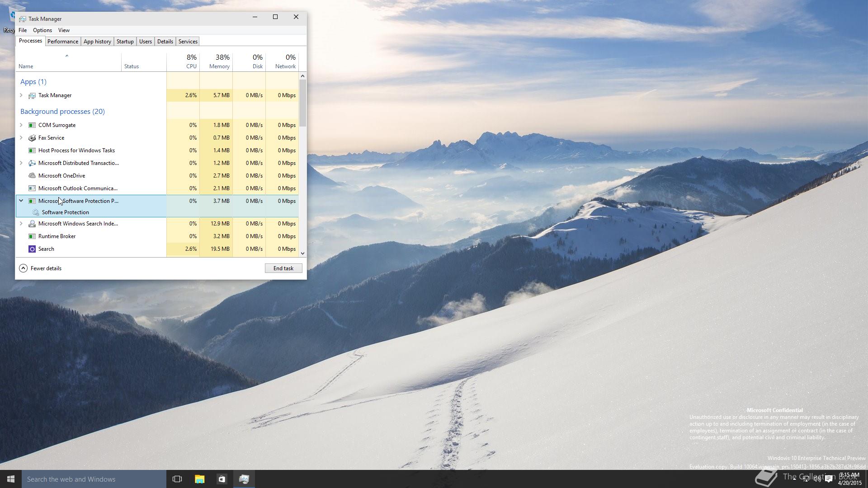Switch to the Users tab

tap(146, 42)
